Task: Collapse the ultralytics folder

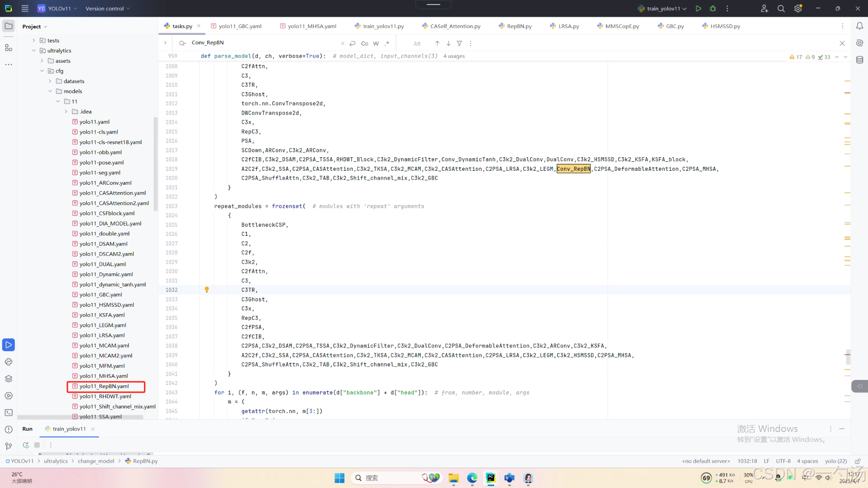Action: tap(34, 51)
